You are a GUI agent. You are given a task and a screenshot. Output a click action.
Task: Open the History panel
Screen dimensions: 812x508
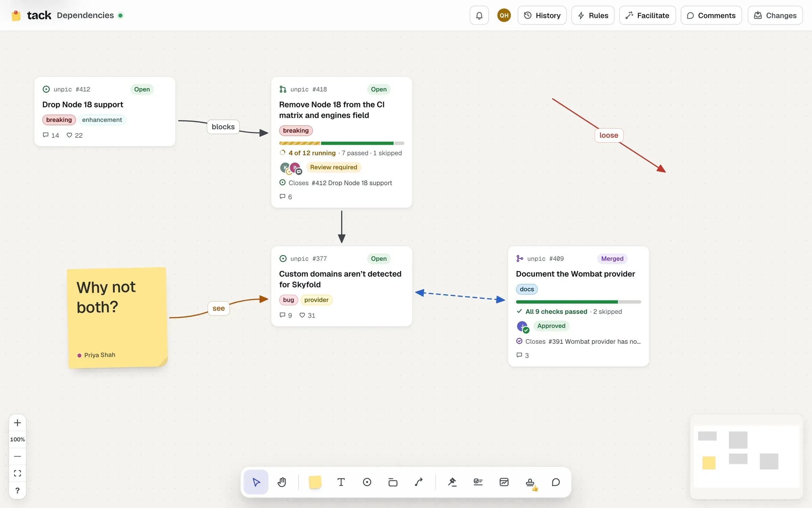point(542,15)
